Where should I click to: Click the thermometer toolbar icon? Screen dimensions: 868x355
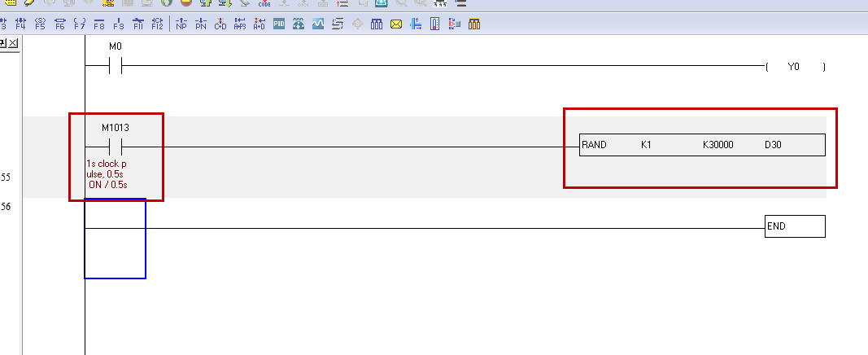[435, 24]
